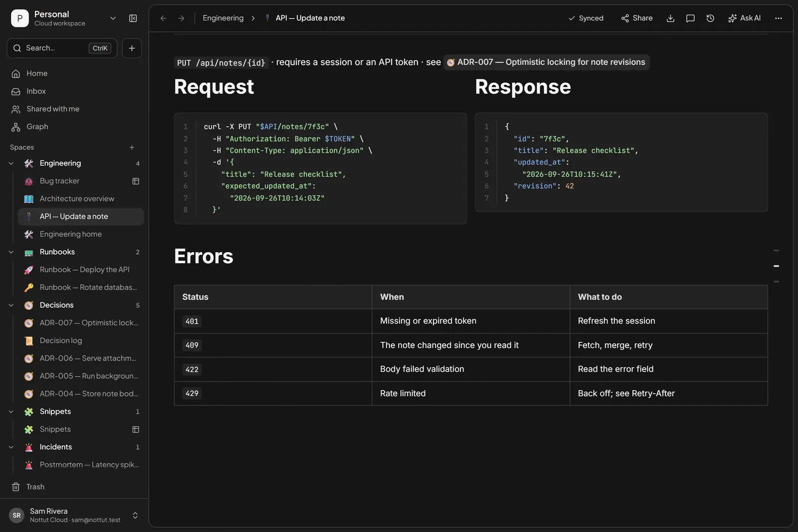Open the Trash
798x532 pixels.
[74, 487]
